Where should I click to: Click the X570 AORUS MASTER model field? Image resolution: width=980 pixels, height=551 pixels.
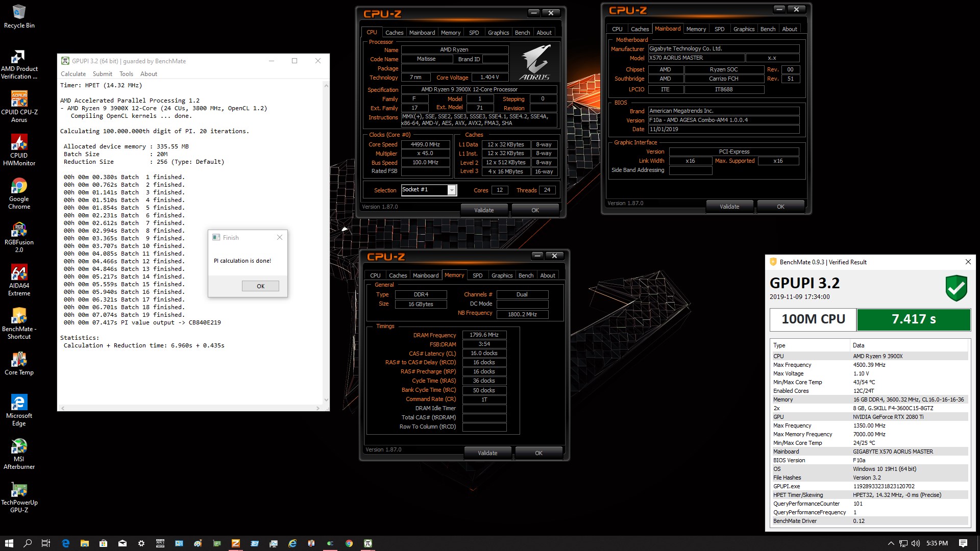coord(696,58)
